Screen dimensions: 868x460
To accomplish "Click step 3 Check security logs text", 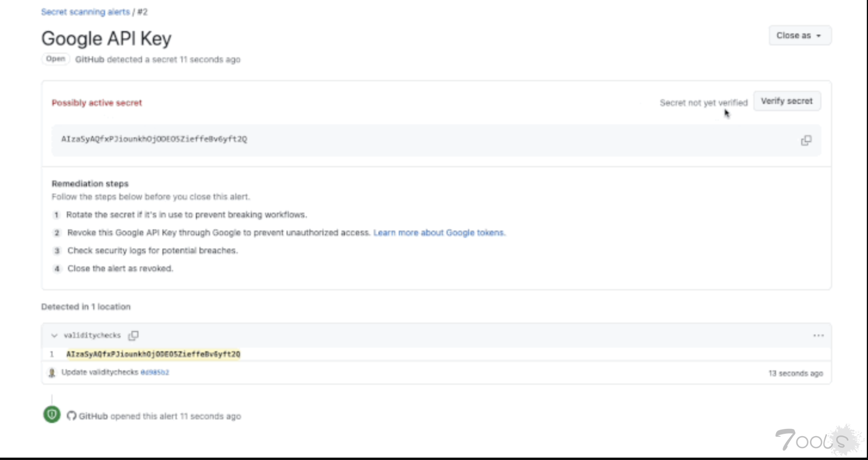I will coord(153,251).
